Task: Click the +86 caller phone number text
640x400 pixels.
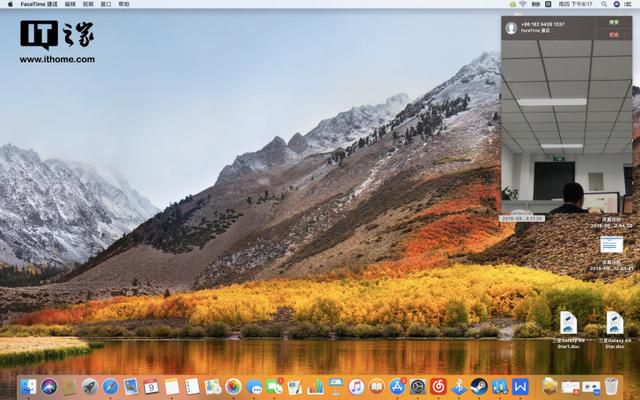Action: pyautogui.click(x=542, y=24)
